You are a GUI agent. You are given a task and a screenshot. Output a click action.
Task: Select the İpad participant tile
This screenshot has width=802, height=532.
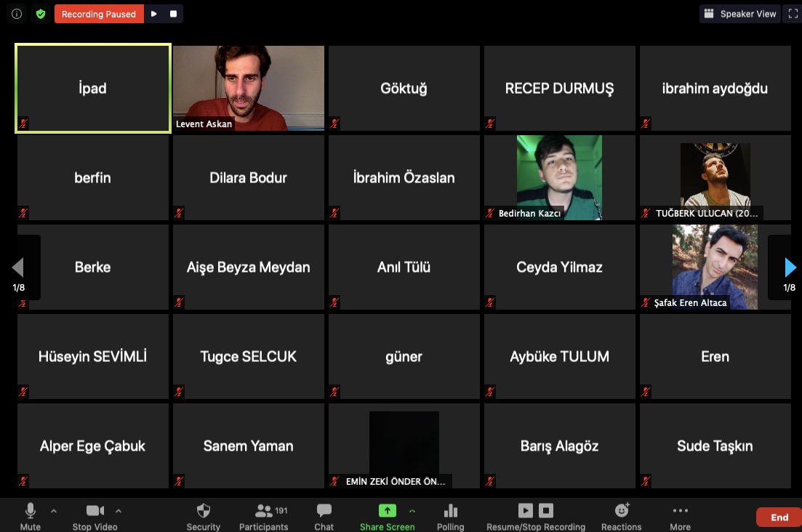(93, 89)
